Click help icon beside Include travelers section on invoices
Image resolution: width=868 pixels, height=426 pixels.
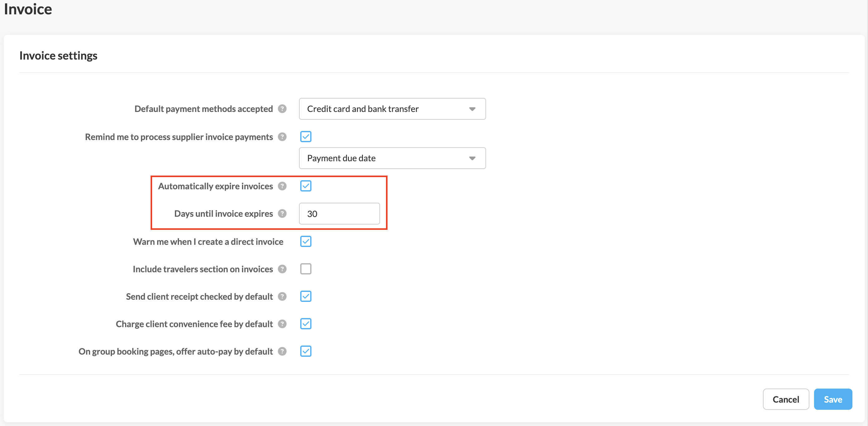(282, 269)
